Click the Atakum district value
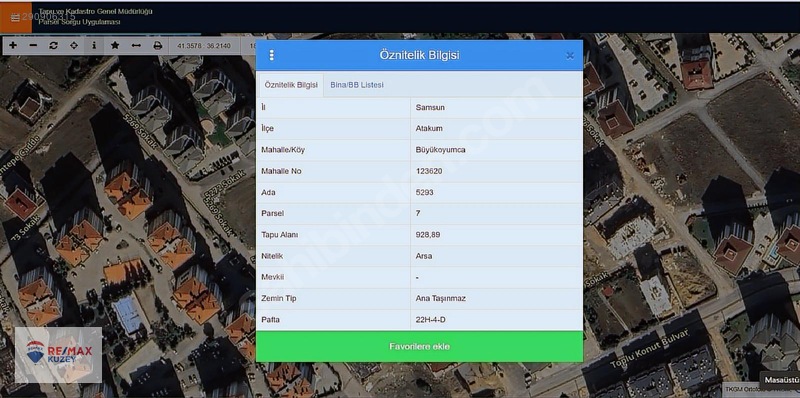 pos(496,129)
